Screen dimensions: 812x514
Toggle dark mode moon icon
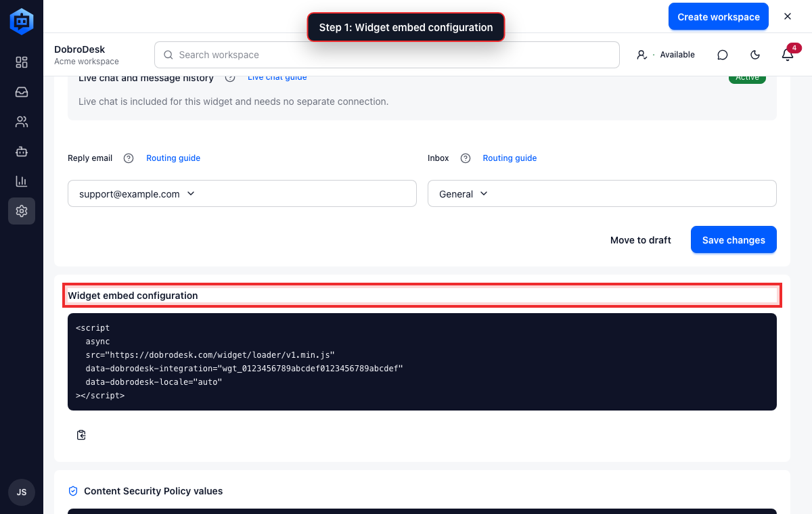tap(755, 55)
